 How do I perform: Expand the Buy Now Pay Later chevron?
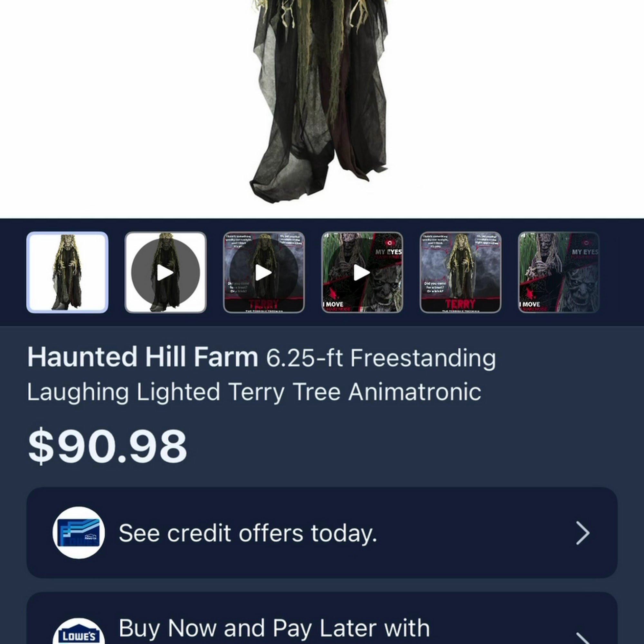click(x=583, y=638)
